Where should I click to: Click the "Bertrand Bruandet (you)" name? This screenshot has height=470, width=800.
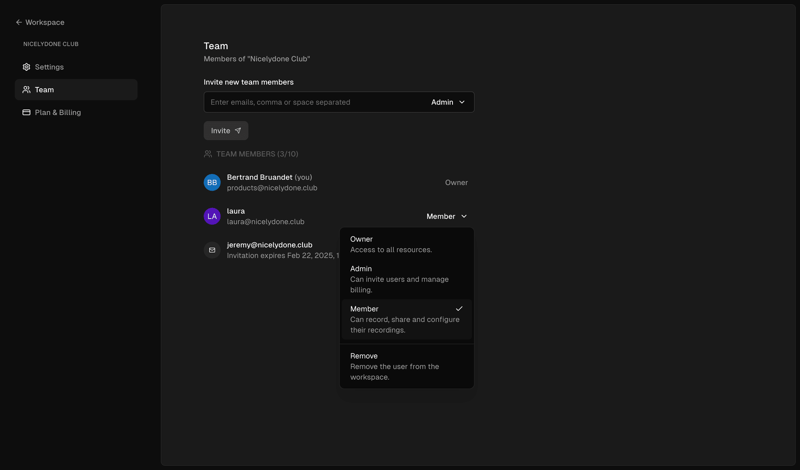[269, 177]
